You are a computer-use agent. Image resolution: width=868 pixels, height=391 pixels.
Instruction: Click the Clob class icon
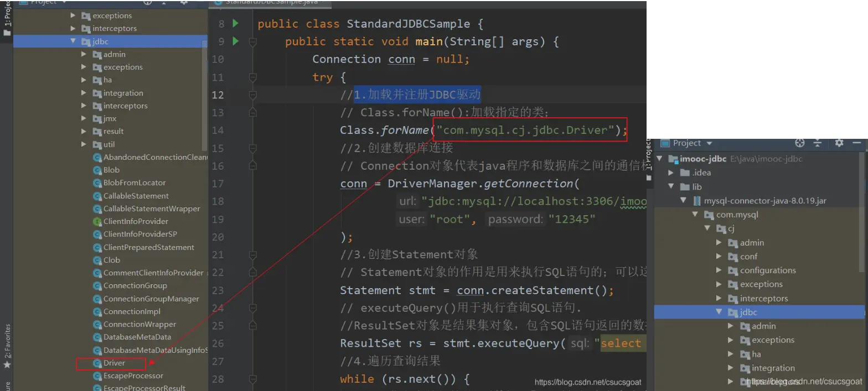point(97,260)
